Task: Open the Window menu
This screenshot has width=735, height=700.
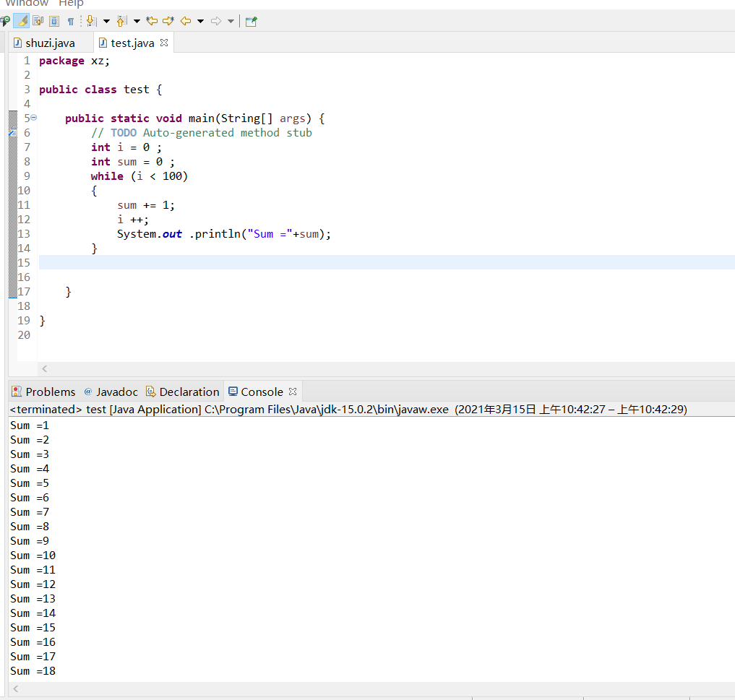Action: (27, 4)
